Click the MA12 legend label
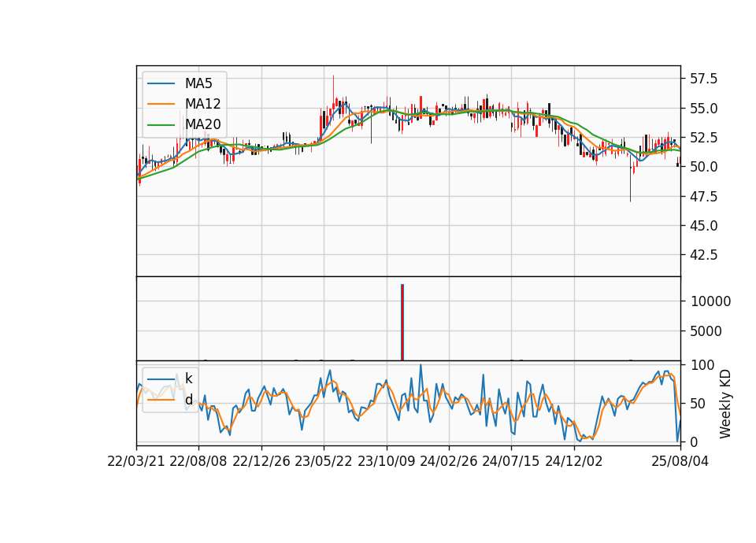 coord(202,104)
